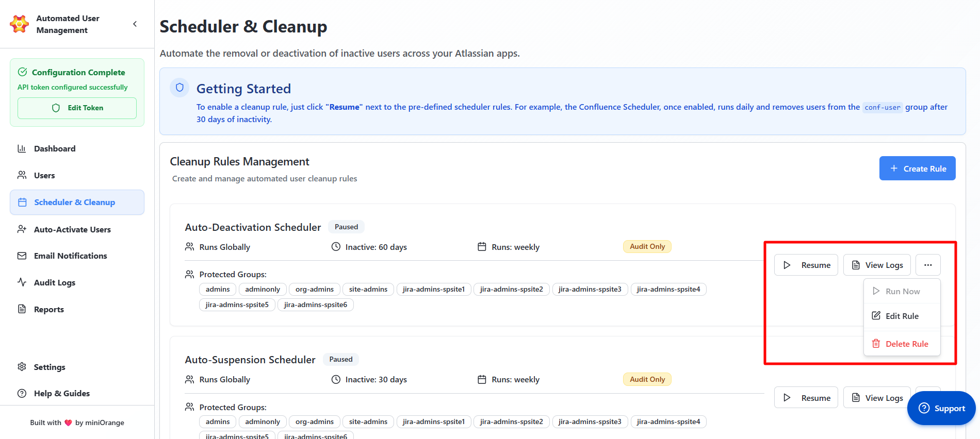Click 'jira-admins-spsite1' tag in Auto-Deactivation groups

(x=434, y=290)
